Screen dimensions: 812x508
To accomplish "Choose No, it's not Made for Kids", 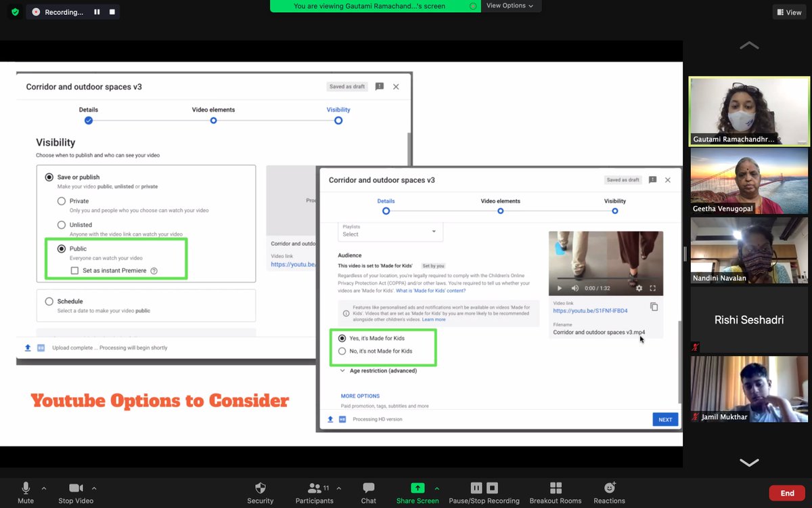I will click(342, 351).
